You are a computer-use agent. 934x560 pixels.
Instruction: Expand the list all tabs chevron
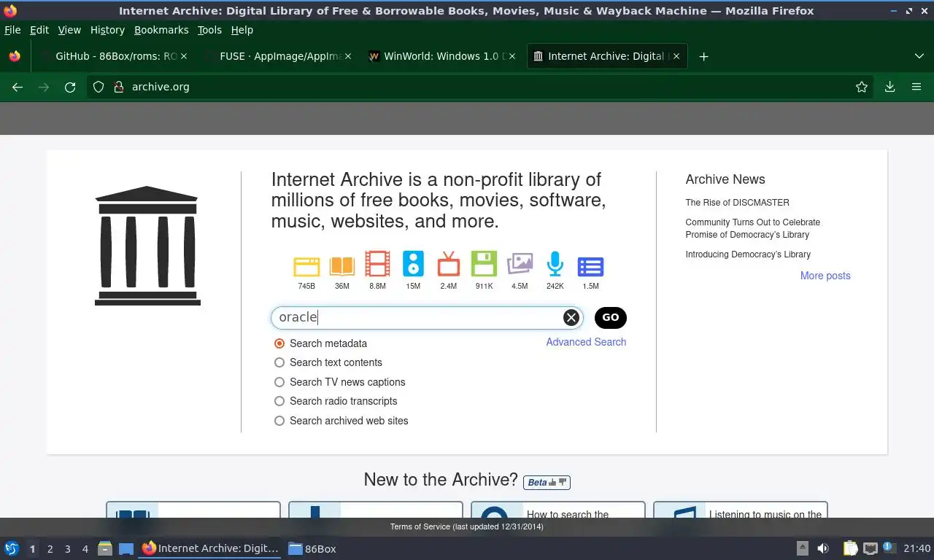point(919,56)
